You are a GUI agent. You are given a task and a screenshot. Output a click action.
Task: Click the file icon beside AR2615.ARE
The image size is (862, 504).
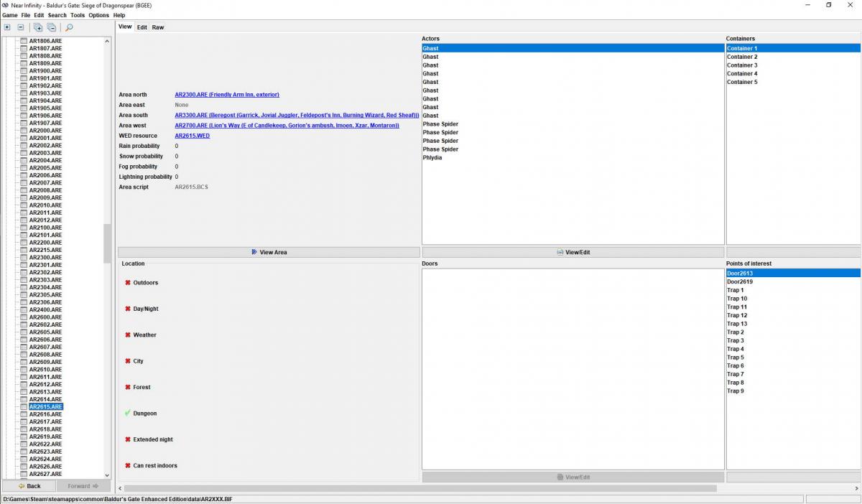click(x=24, y=406)
